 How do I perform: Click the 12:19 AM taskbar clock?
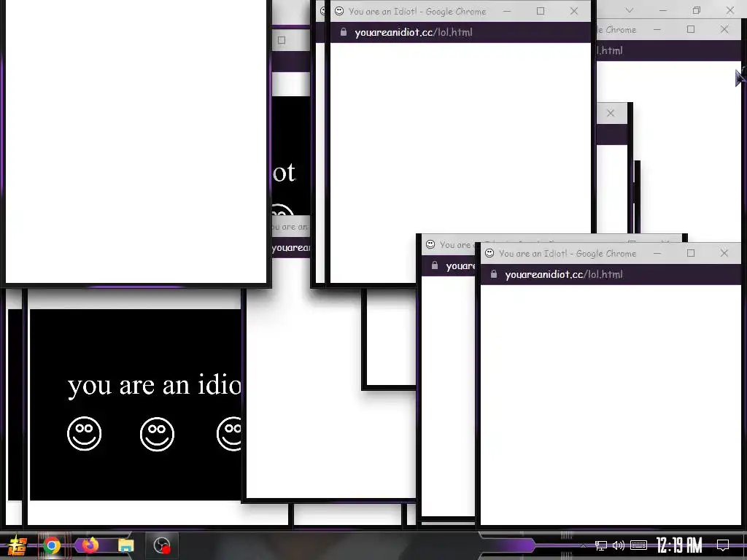click(x=679, y=545)
